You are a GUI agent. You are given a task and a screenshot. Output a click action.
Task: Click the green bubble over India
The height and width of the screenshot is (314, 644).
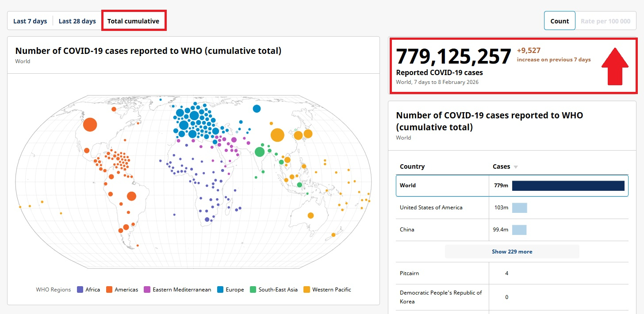[260, 152]
